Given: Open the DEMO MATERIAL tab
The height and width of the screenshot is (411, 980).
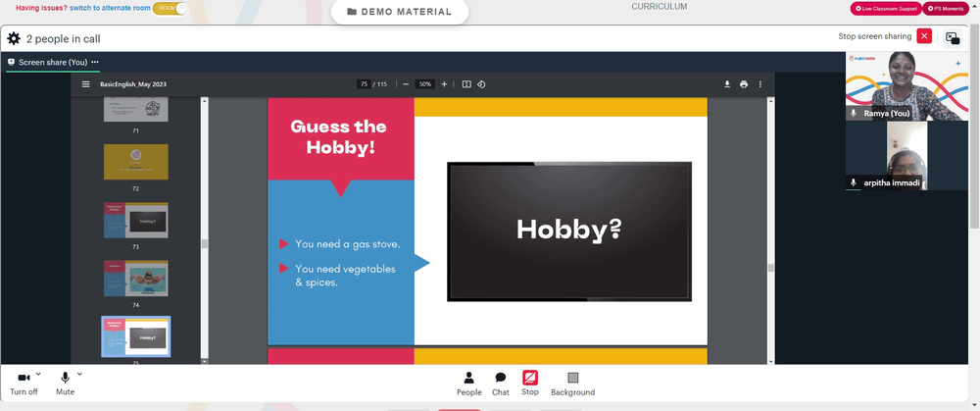Looking at the screenshot, I should tap(400, 12).
